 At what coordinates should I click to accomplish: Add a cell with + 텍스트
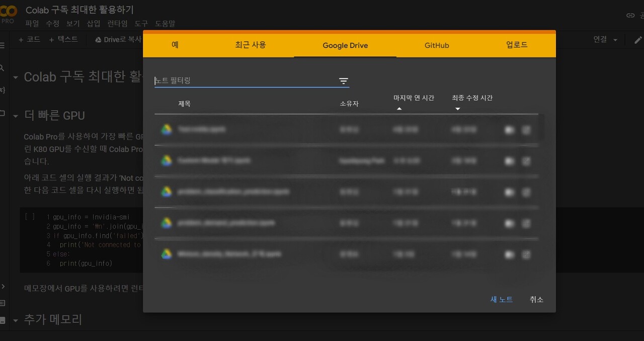63,39
